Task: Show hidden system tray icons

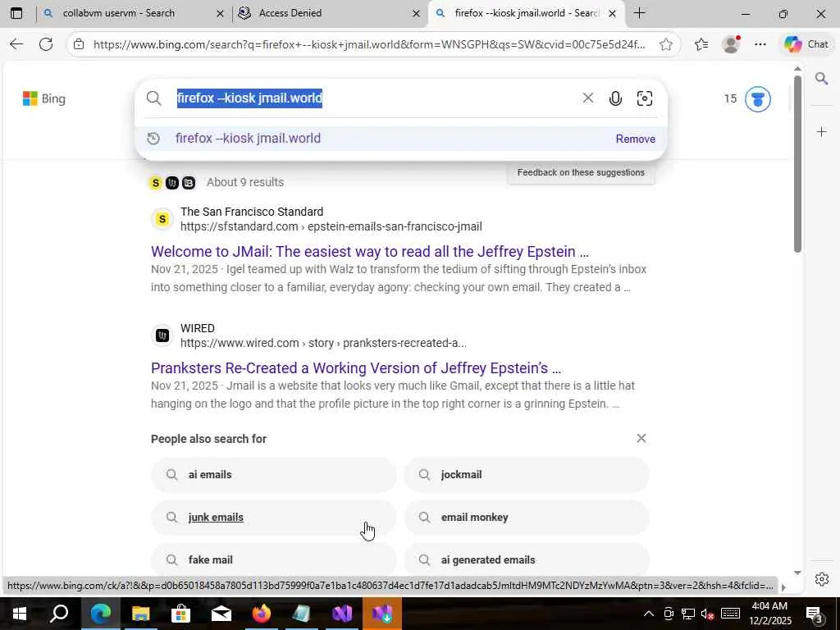Action: 648,614
